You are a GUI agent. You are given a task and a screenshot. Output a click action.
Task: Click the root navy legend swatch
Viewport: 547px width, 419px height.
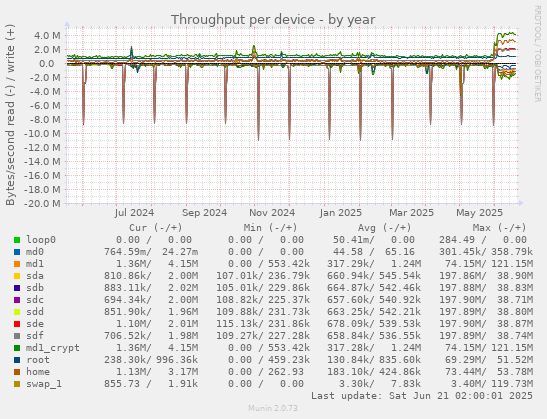pos(17,360)
